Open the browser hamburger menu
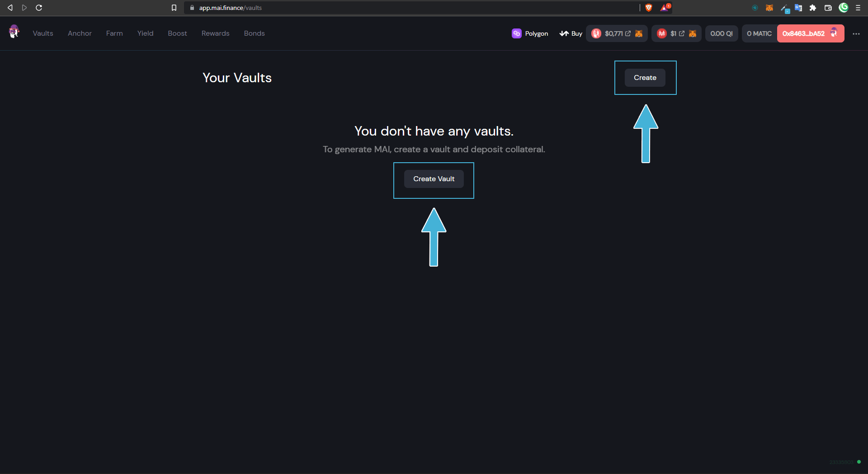Image resolution: width=868 pixels, height=474 pixels. (x=858, y=8)
